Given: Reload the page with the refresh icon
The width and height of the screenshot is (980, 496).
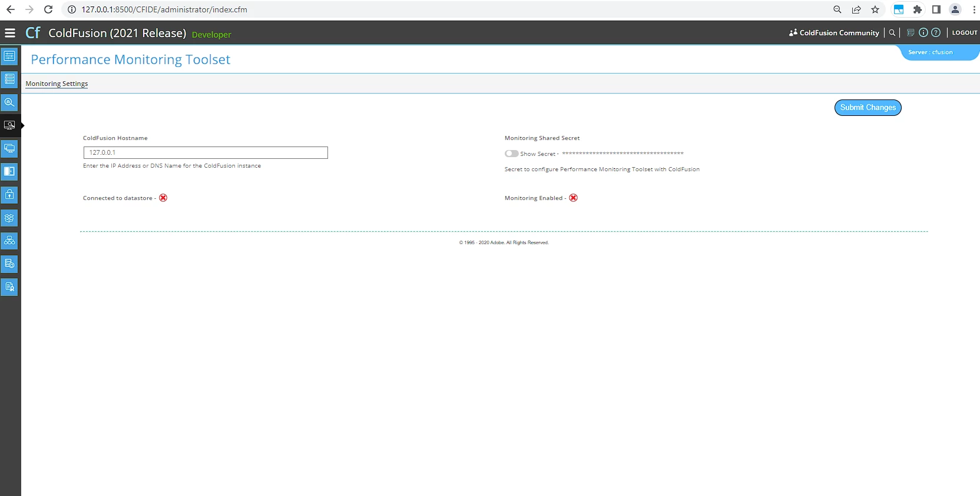Looking at the screenshot, I should coord(48,9).
